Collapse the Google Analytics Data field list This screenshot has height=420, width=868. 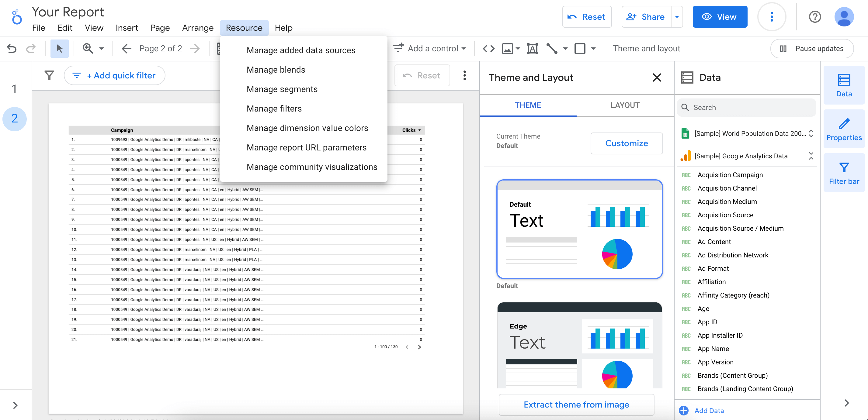pyautogui.click(x=811, y=156)
